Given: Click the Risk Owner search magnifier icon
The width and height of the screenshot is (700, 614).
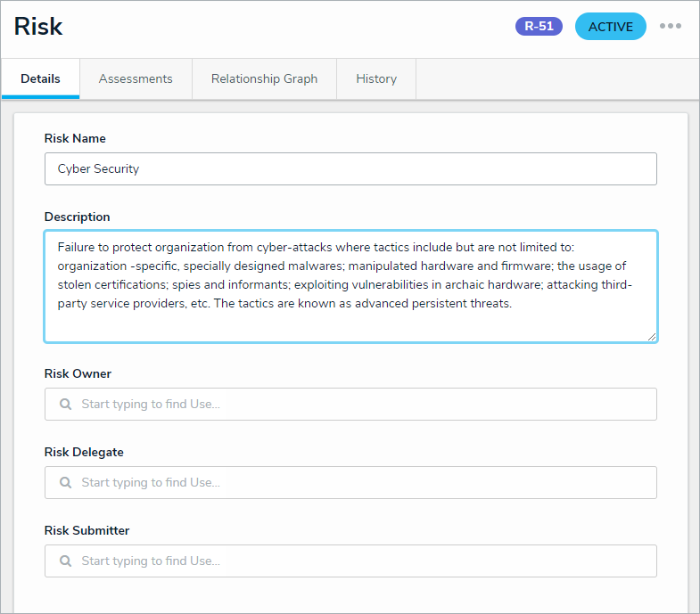Looking at the screenshot, I should coord(65,404).
